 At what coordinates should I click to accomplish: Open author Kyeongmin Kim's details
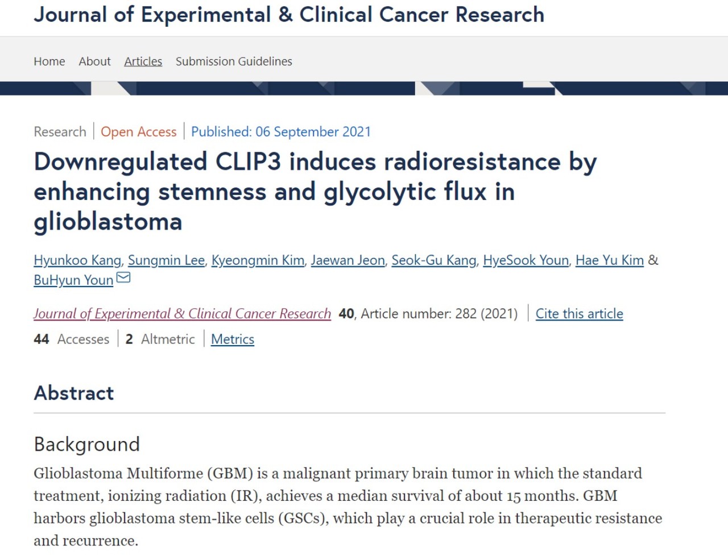point(258,260)
